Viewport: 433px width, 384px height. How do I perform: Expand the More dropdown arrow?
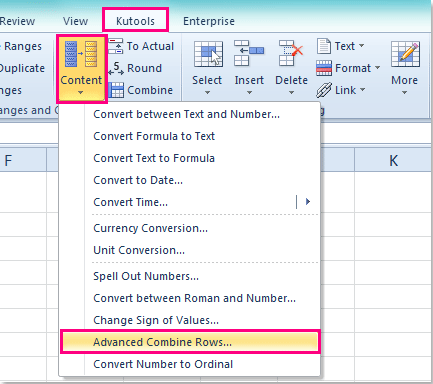click(404, 93)
